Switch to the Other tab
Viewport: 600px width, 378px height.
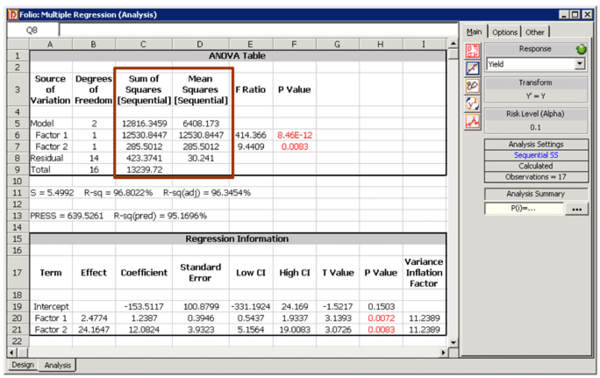pos(535,32)
